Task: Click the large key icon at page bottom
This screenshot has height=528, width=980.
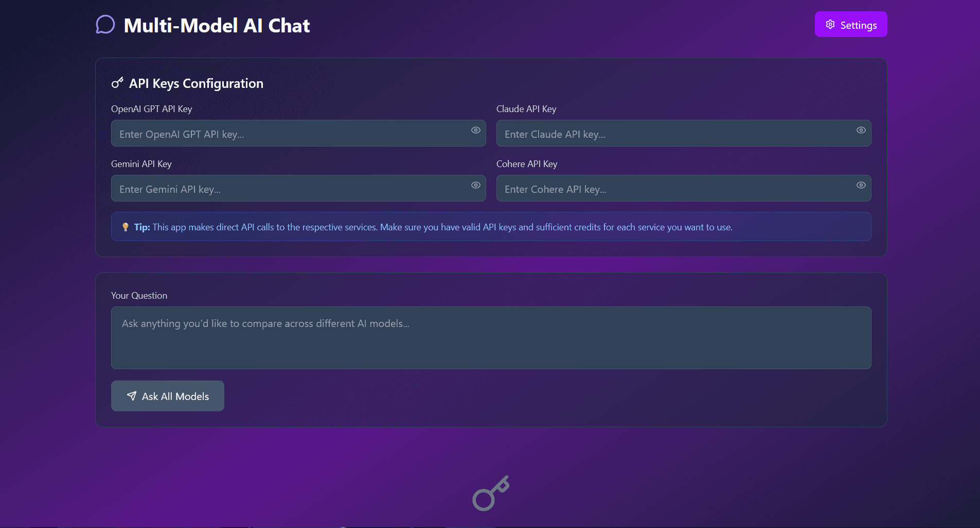Action: (x=491, y=493)
